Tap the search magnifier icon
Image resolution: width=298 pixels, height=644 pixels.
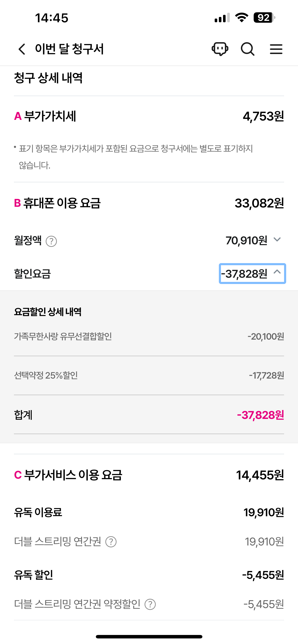pos(247,49)
